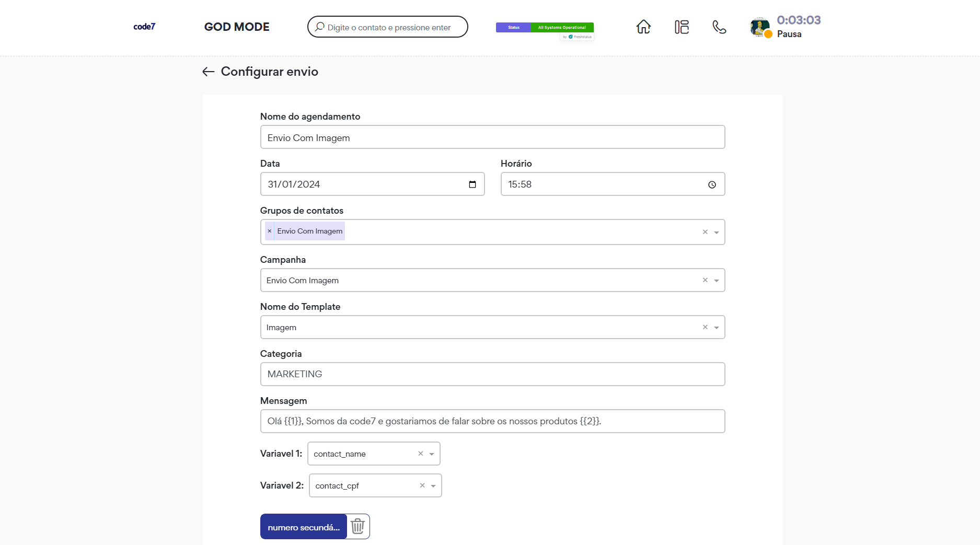Viewport: 980px width, 545px height.
Task: Click the purple Status label
Action: 514,27
